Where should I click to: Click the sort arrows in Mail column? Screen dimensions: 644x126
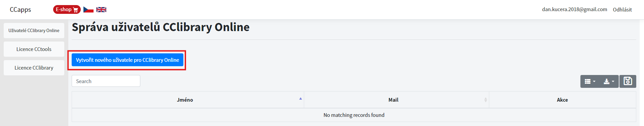pos(486,100)
